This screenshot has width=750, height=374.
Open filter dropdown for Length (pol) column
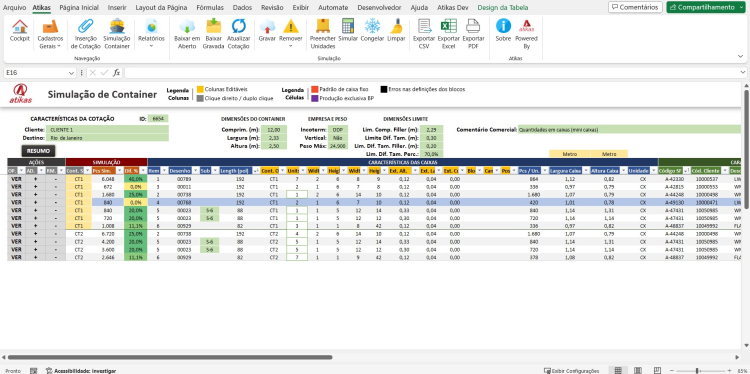pos(255,170)
